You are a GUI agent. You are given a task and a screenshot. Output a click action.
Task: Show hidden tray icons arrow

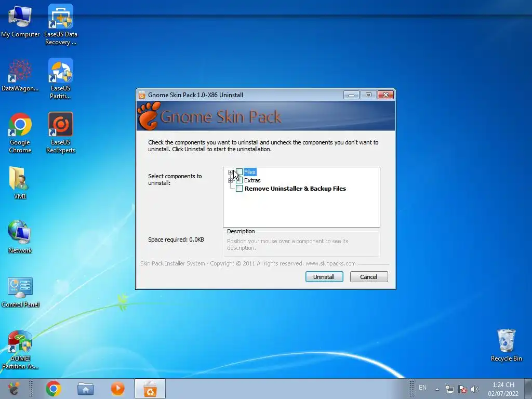(437, 389)
